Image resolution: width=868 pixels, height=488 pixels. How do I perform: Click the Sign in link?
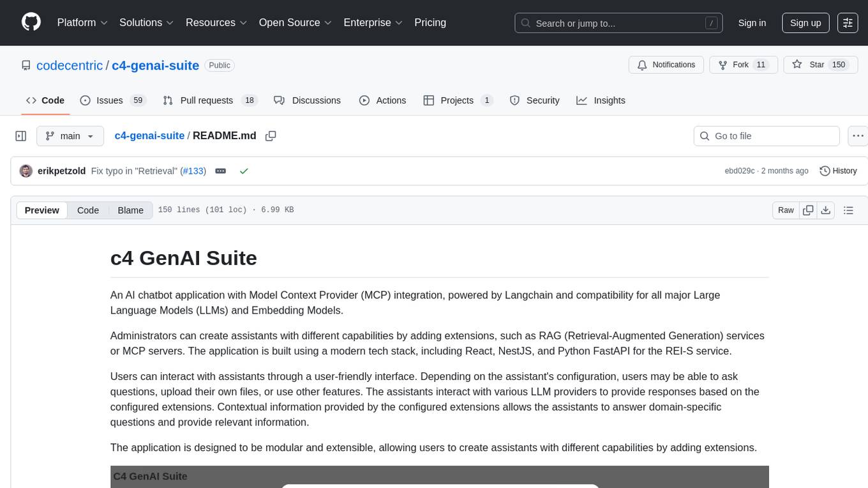(752, 23)
